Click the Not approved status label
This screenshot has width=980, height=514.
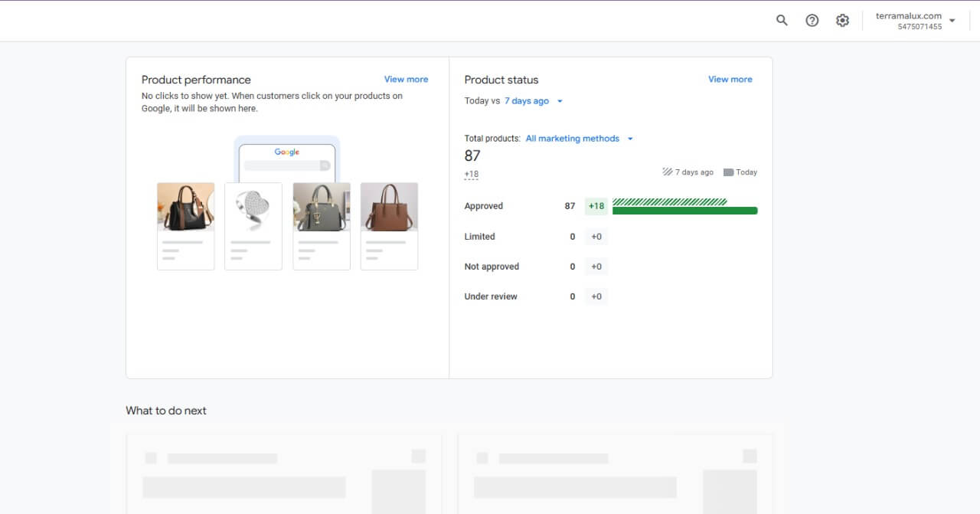492,267
